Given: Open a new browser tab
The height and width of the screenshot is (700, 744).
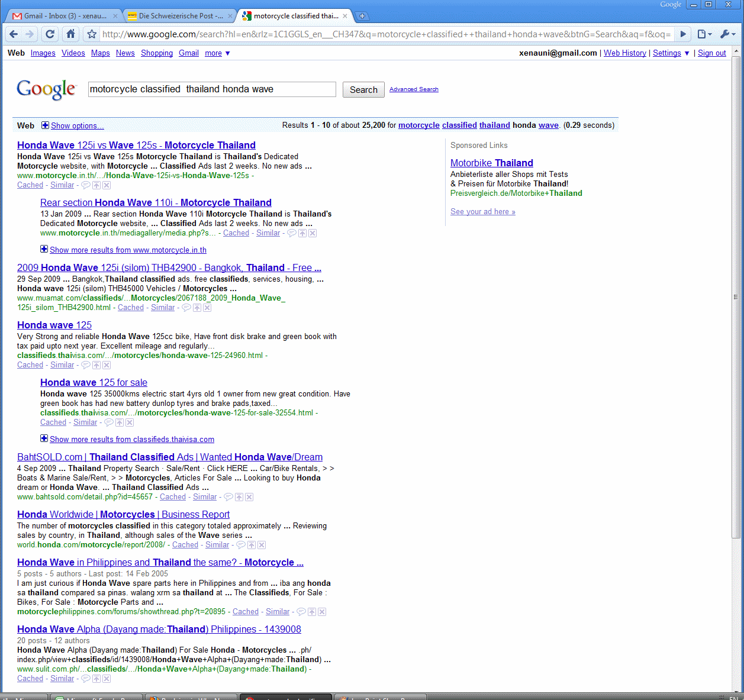Looking at the screenshot, I should (362, 16).
